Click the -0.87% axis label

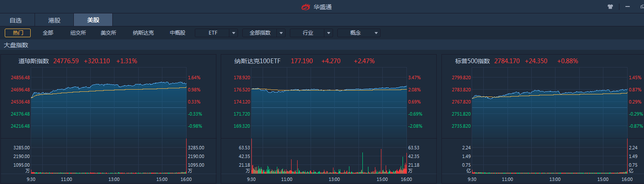point(636,126)
